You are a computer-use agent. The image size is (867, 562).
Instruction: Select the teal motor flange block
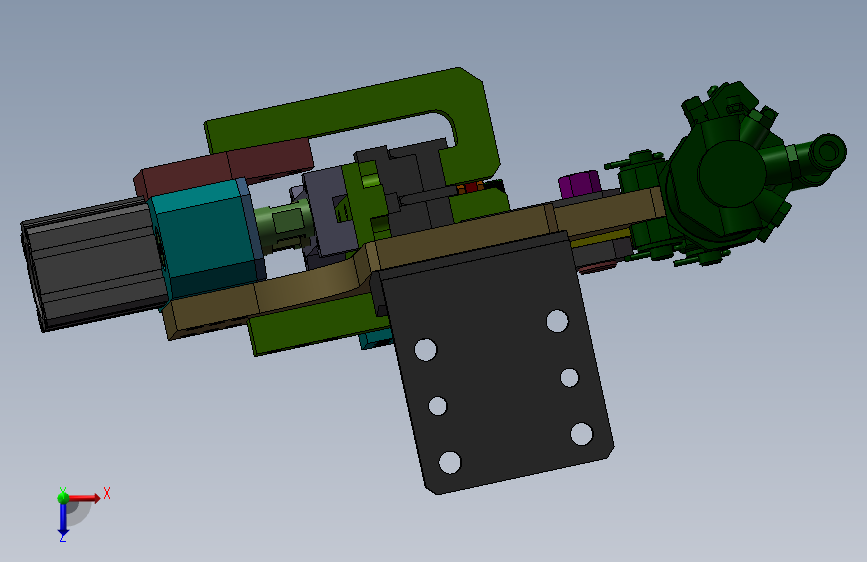pos(205,238)
